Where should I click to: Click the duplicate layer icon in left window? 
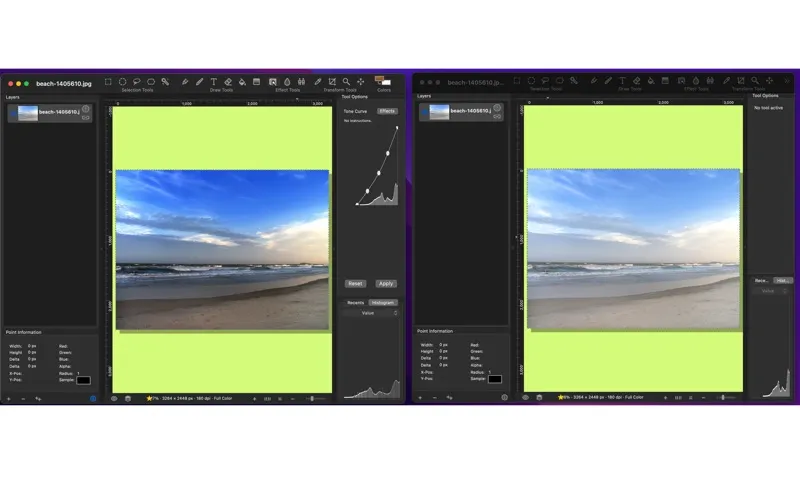pos(38,399)
